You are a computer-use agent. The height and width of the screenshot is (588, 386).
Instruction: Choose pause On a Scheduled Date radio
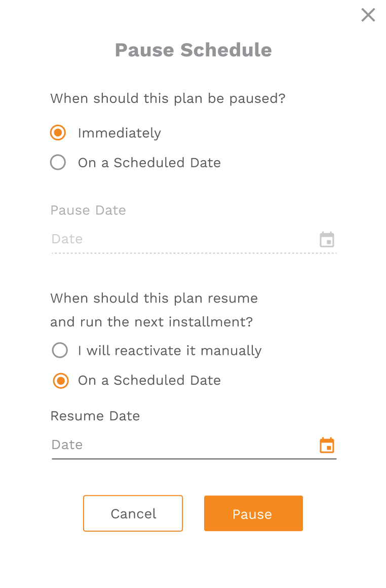tap(58, 163)
